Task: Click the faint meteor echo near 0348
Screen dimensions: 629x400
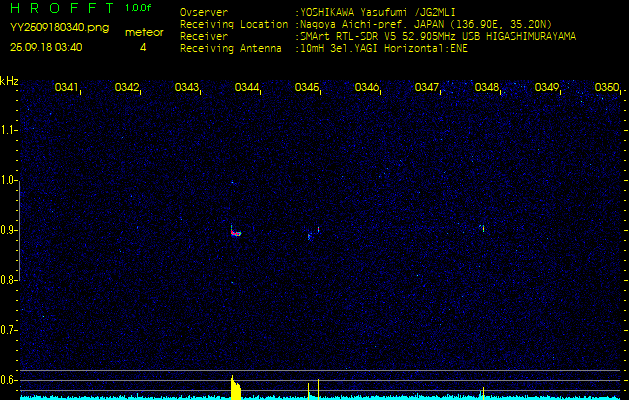Action: [483, 228]
